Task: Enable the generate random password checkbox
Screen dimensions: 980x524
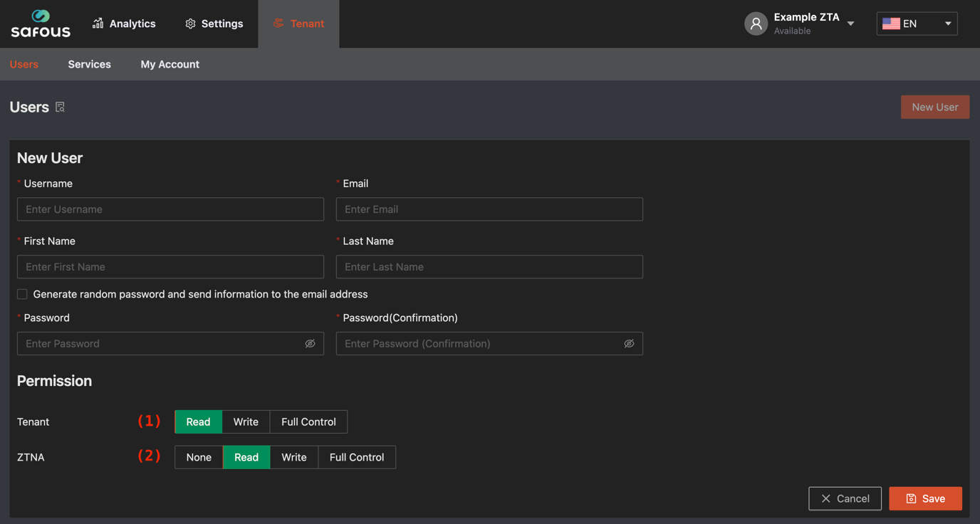Action: point(23,294)
